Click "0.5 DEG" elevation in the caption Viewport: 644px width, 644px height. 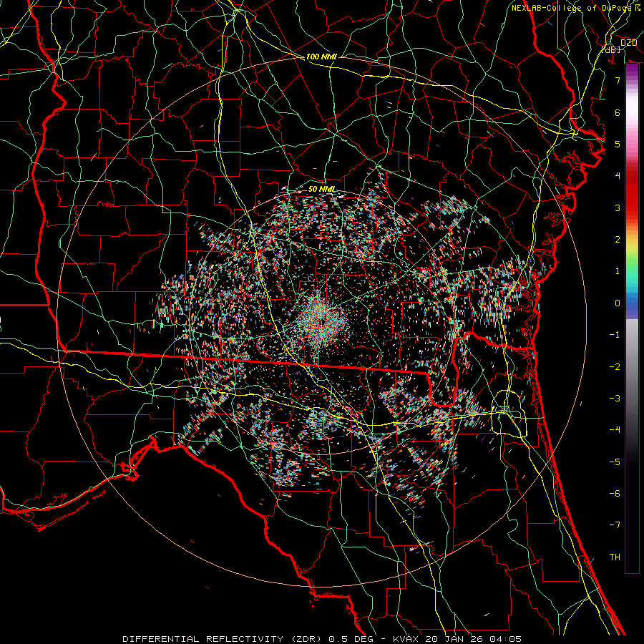pos(351,639)
